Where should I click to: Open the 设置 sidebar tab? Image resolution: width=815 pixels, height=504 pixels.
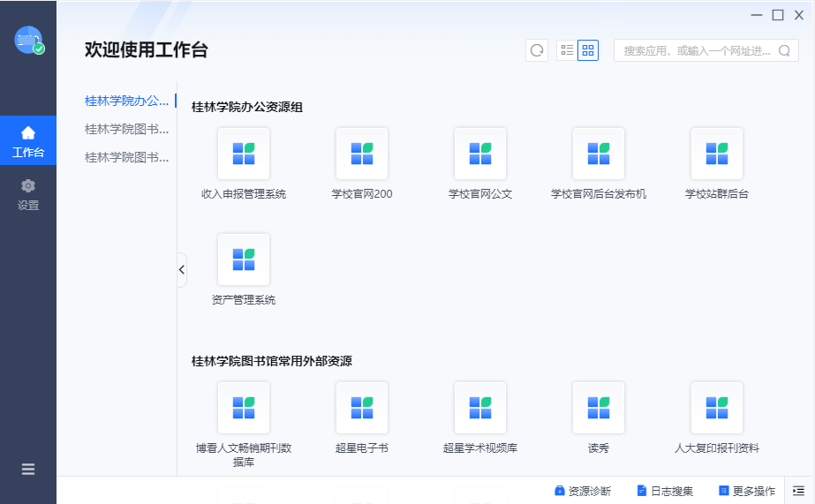(x=28, y=195)
